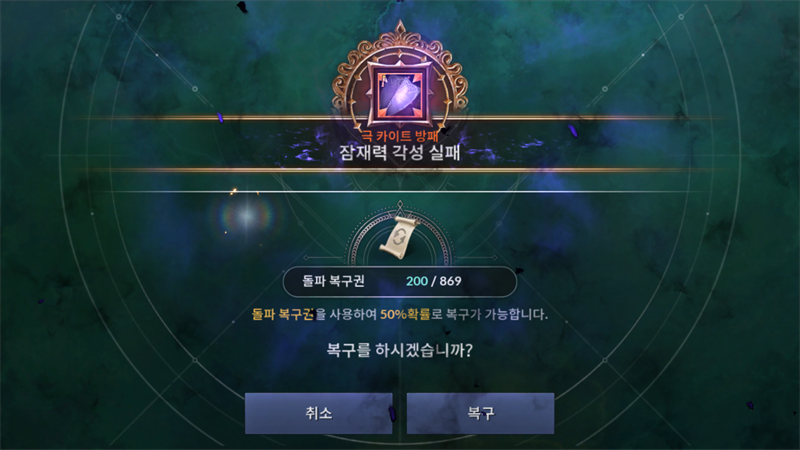Image resolution: width=800 pixels, height=450 pixels.
Task: Click the diamond ornament above the scroll emblem
Action: tap(400, 205)
